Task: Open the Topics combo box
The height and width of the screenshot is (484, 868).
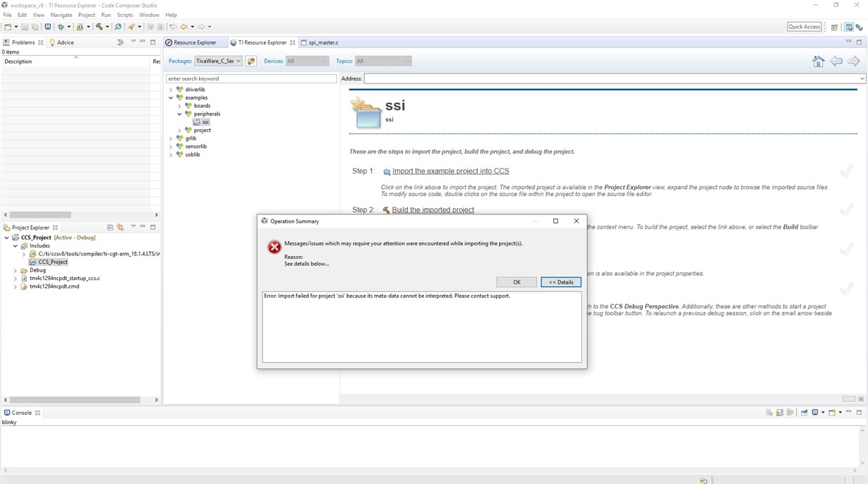Action: (382, 61)
